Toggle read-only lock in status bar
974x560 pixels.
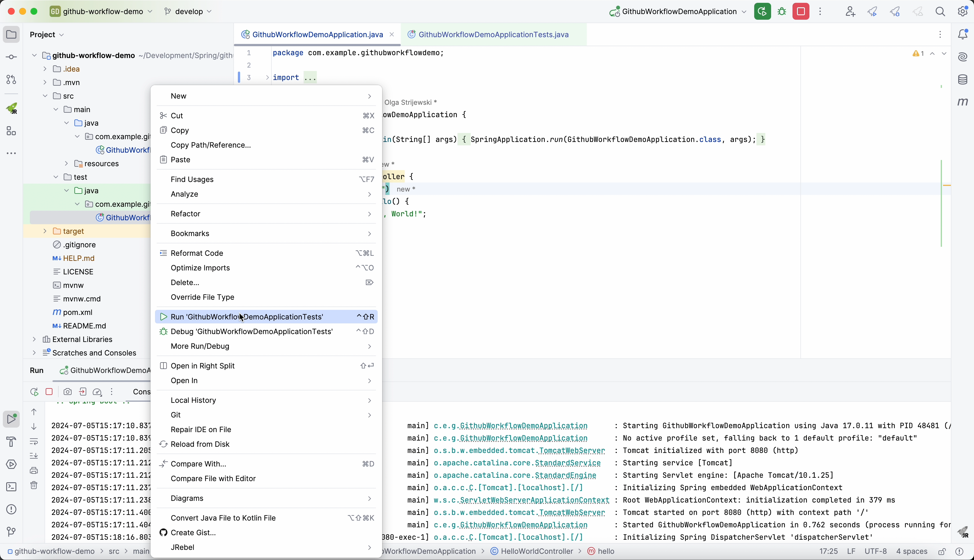(942, 552)
